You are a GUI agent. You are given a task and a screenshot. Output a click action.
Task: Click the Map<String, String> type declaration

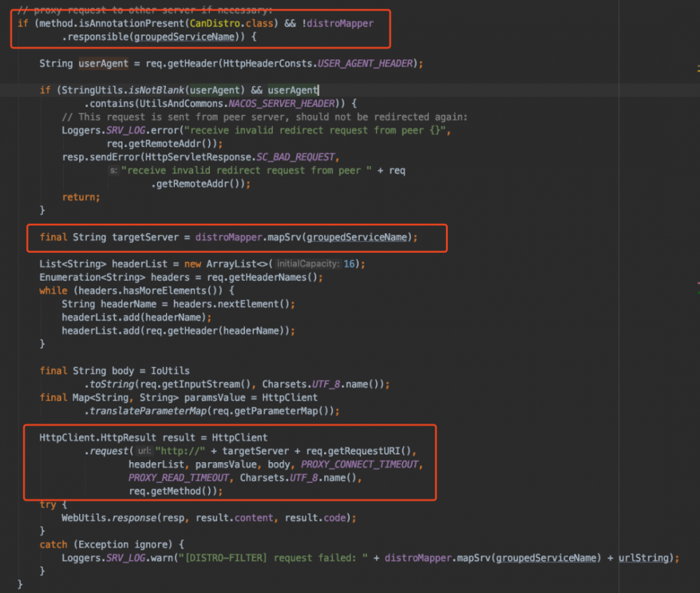[125, 398]
